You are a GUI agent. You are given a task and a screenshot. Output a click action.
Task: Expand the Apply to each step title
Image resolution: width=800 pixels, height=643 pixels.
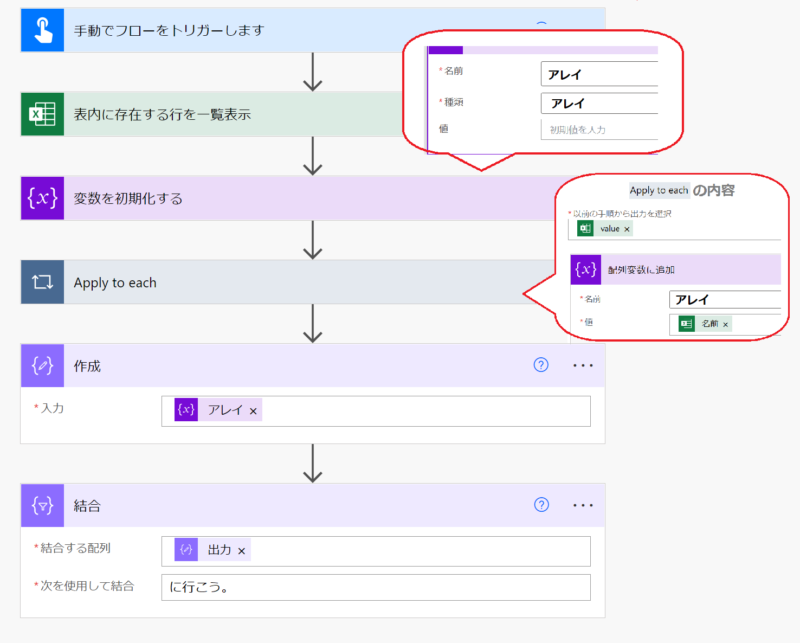pos(115,283)
